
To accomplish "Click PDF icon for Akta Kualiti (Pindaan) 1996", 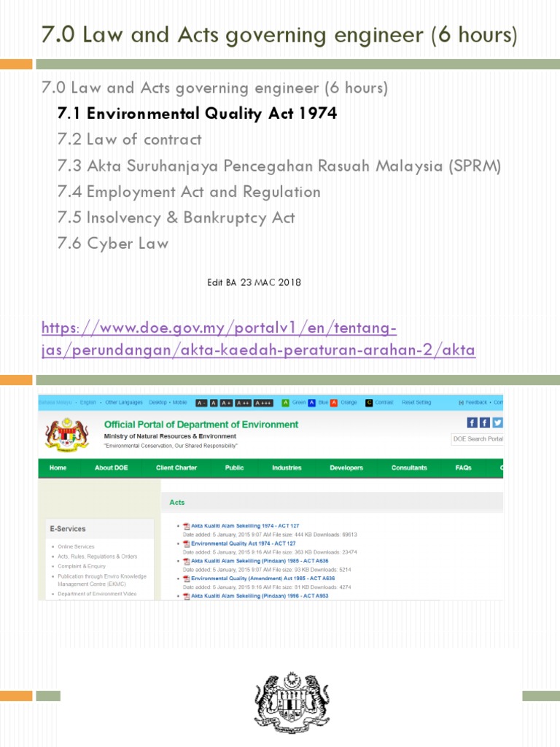I will coord(187,596).
